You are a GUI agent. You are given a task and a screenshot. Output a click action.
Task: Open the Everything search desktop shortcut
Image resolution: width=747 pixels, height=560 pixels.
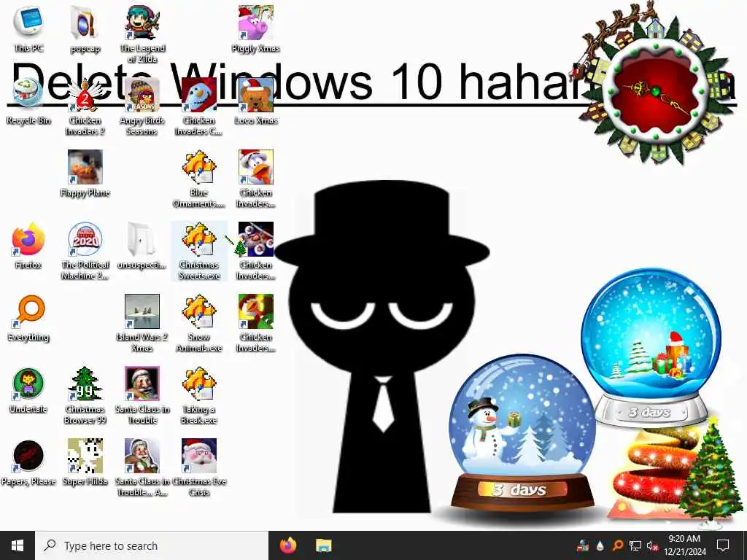28,318
